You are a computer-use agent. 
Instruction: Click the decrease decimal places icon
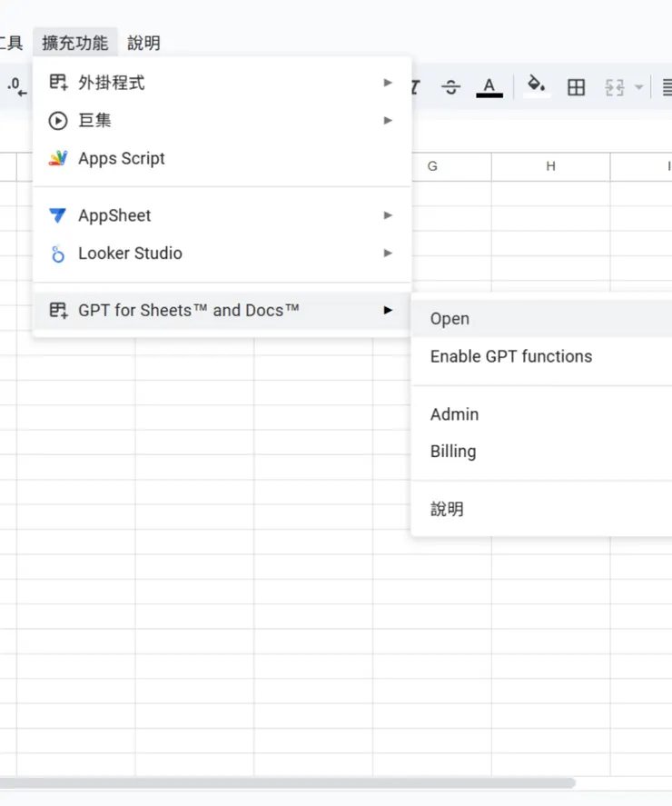coord(17,87)
